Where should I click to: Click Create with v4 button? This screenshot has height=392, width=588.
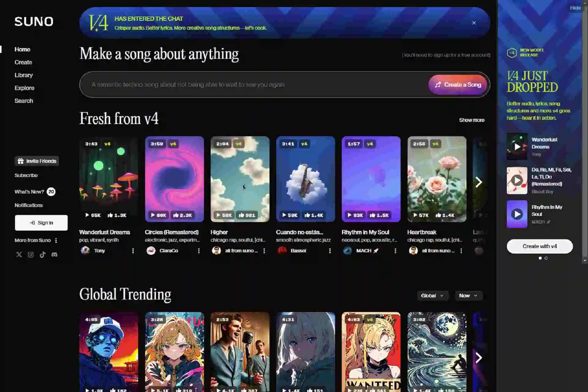coord(540,246)
